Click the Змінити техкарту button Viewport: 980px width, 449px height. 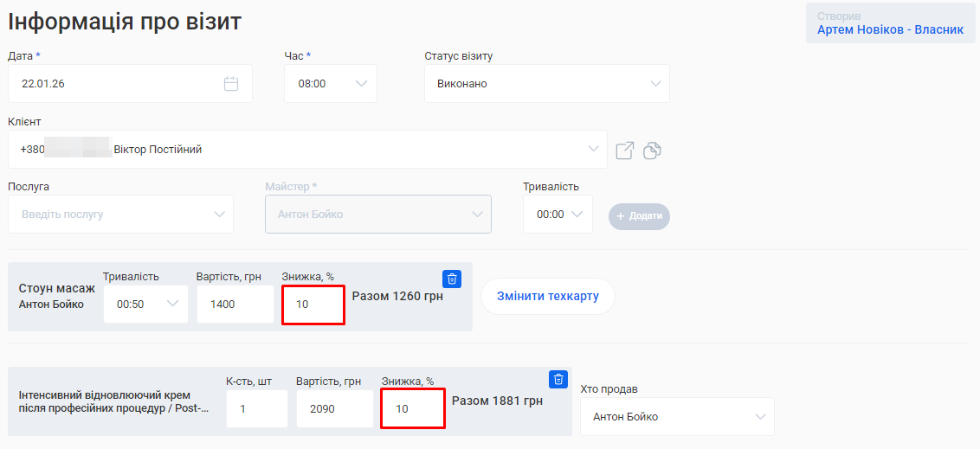[x=547, y=296]
